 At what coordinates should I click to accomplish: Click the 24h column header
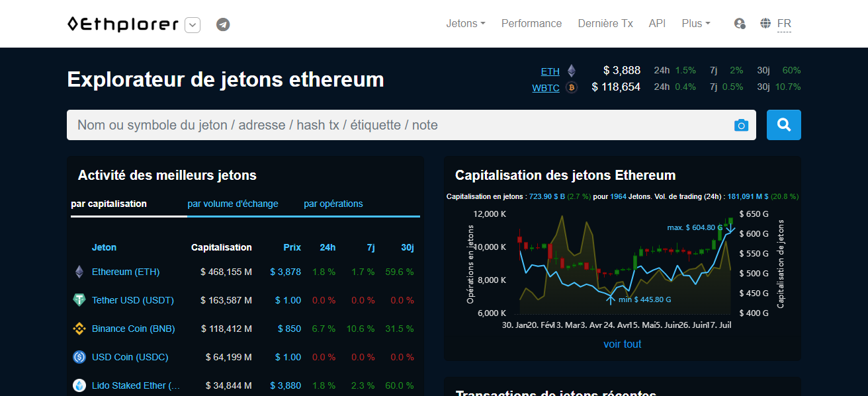tap(327, 247)
